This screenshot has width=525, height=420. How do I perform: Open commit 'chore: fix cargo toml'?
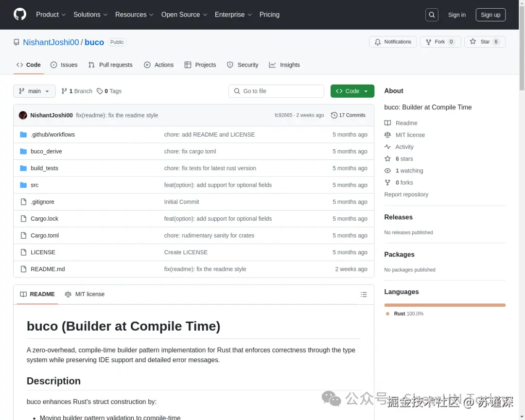(190, 151)
